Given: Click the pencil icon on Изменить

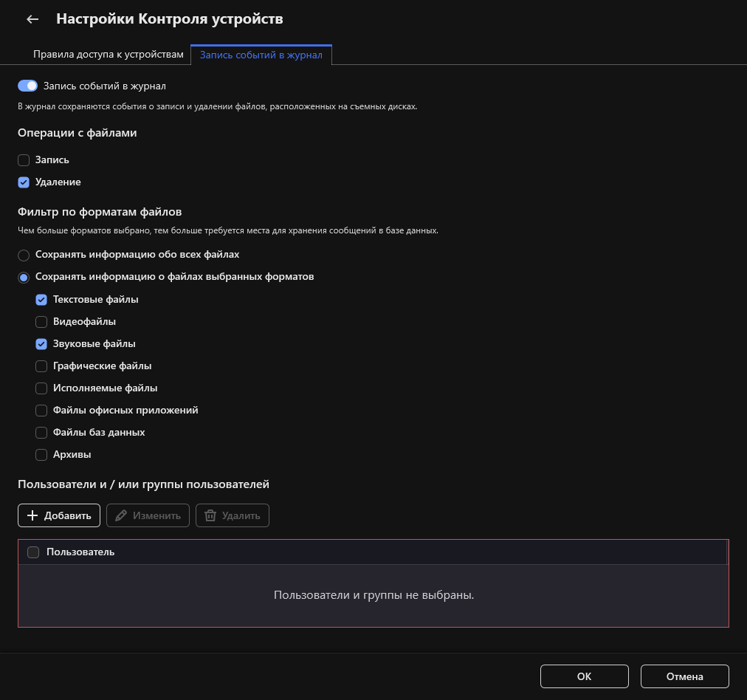Looking at the screenshot, I should (x=121, y=515).
